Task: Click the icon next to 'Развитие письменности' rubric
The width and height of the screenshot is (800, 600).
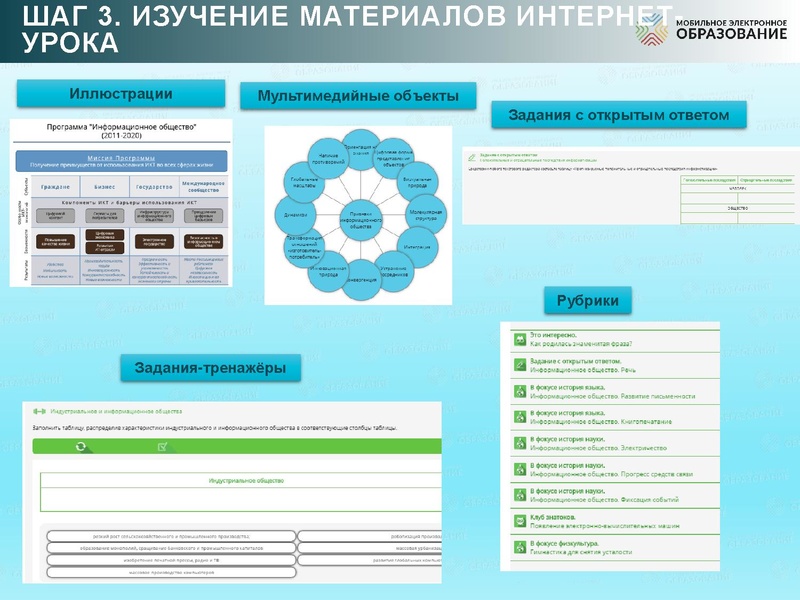Action: 520,391
